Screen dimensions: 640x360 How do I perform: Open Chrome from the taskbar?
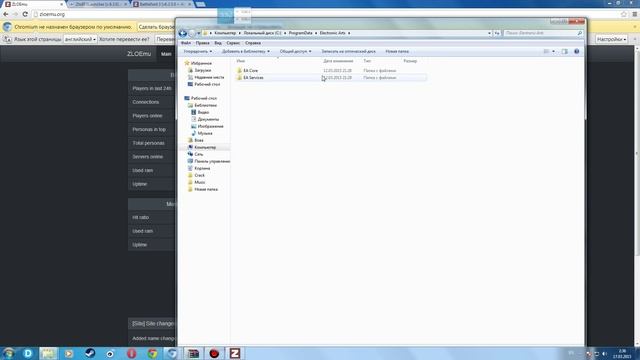(x=152, y=353)
